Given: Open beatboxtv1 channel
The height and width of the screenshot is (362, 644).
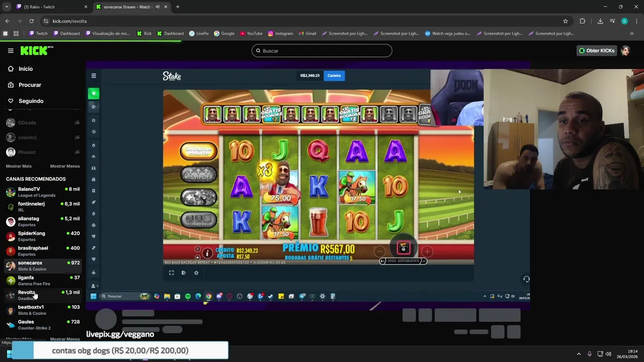Looking at the screenshot, I should (43, 310).
